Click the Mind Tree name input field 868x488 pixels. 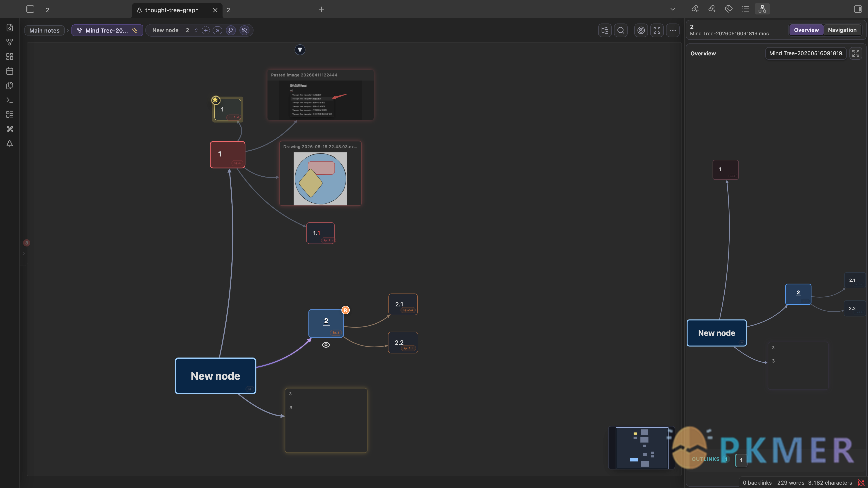pos(806,53)
